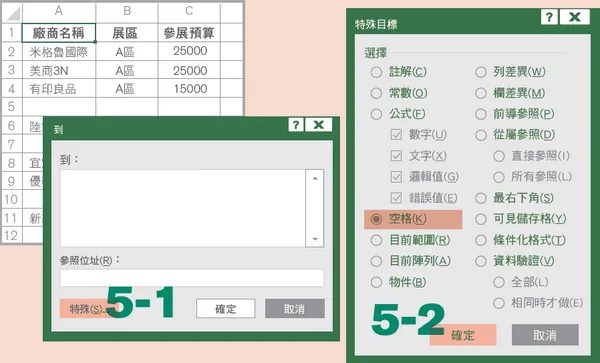Toggle the 數字(U) checkbox
Screen dimensions: 600x363
(396, 135)
